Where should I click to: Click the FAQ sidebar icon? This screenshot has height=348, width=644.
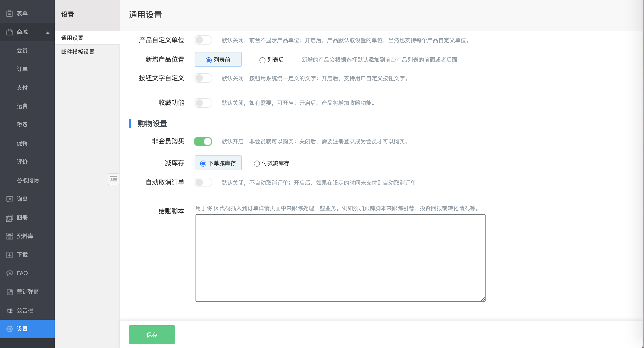click(x=22, y=273)
